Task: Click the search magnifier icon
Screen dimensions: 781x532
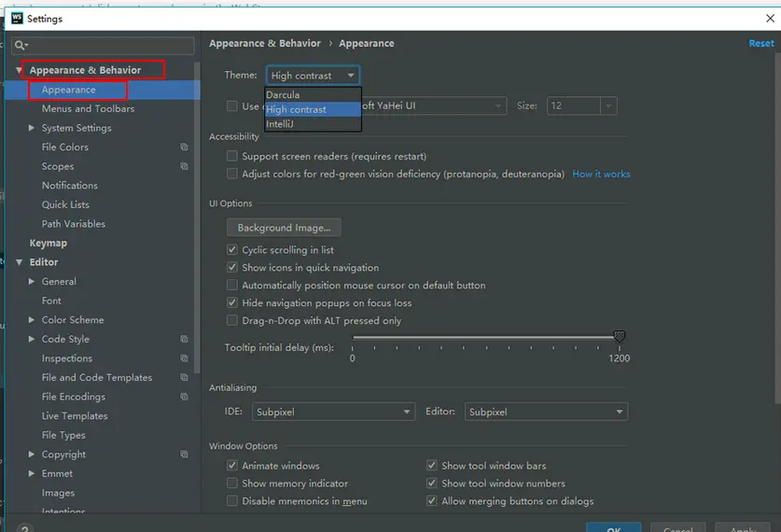Action: tap(20, 46)
